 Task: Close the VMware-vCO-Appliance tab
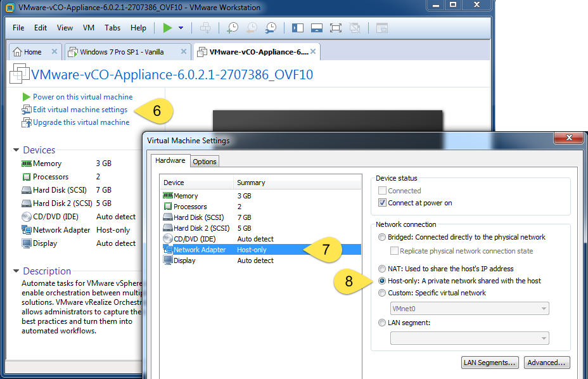pos(313,51)
